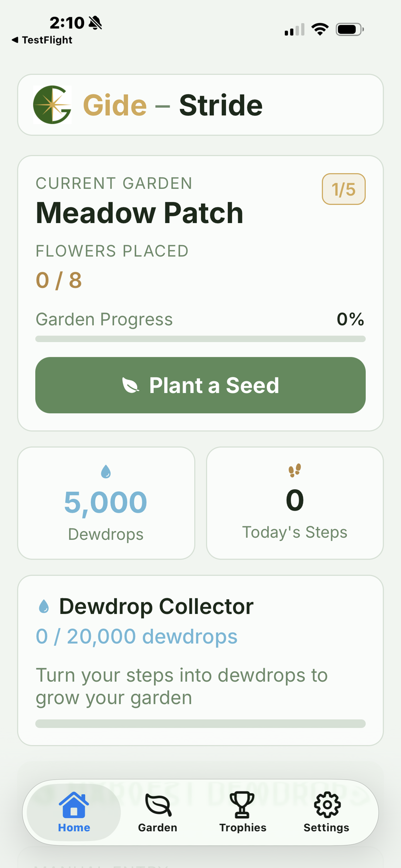Tap the dewdrop icon beside Dewdrop Collector
The width and height of the screenshot is (401, 868).
44,606
